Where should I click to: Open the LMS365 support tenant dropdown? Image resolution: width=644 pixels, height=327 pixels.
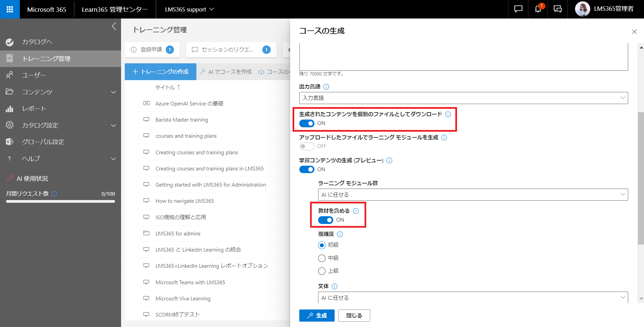tap(189, 9)
